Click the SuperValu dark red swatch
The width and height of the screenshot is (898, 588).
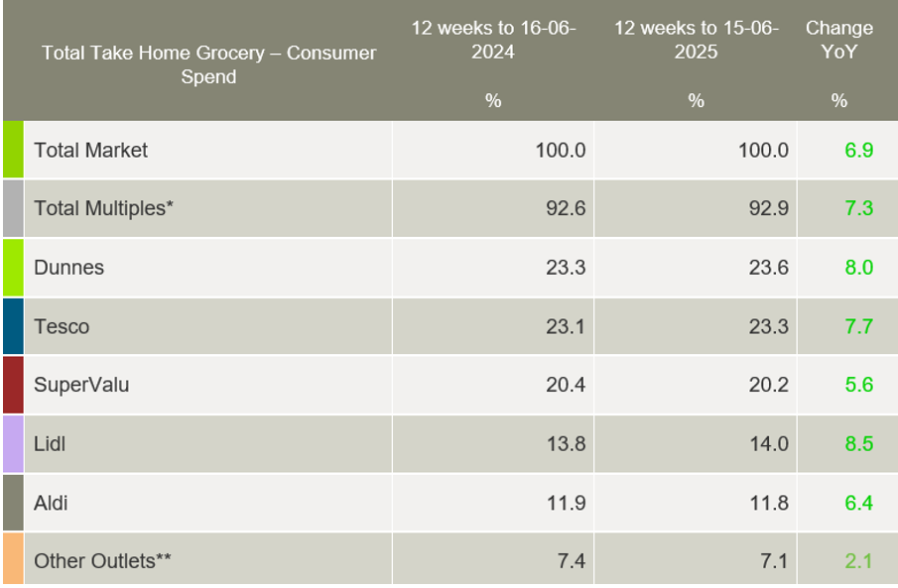click(x=13, y=385)
